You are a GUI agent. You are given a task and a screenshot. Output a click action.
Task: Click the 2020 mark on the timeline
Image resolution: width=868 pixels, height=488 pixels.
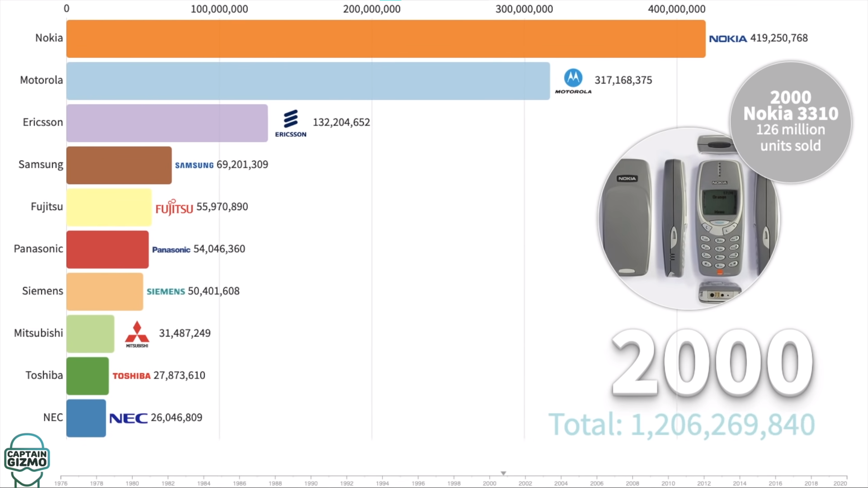840,483
